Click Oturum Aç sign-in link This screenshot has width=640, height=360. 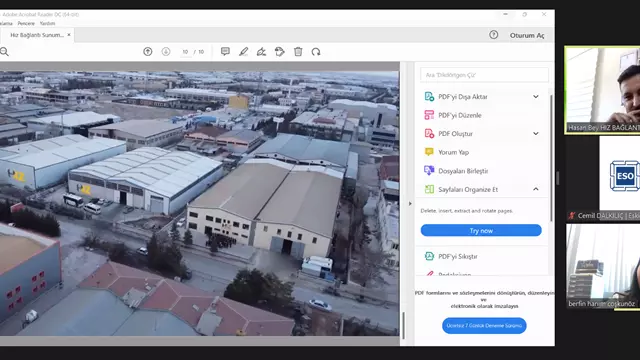click(527, 36)
